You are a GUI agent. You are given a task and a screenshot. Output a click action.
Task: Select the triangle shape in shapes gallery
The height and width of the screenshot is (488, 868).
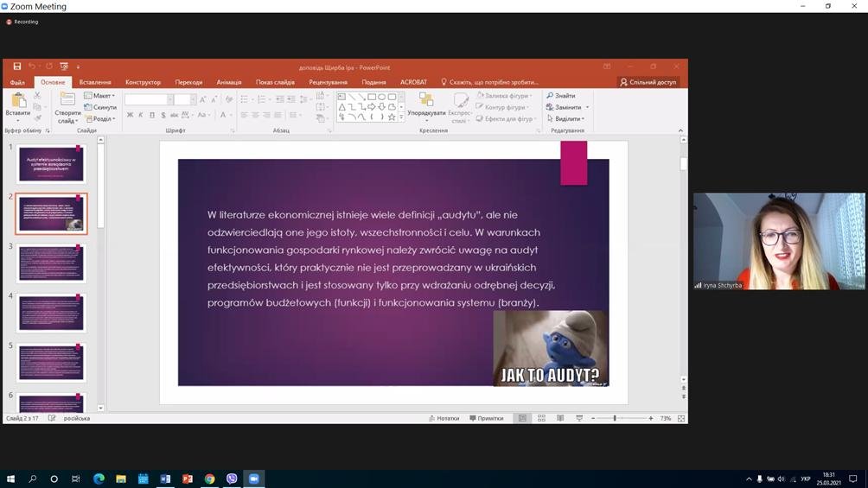tap(341, 107)
